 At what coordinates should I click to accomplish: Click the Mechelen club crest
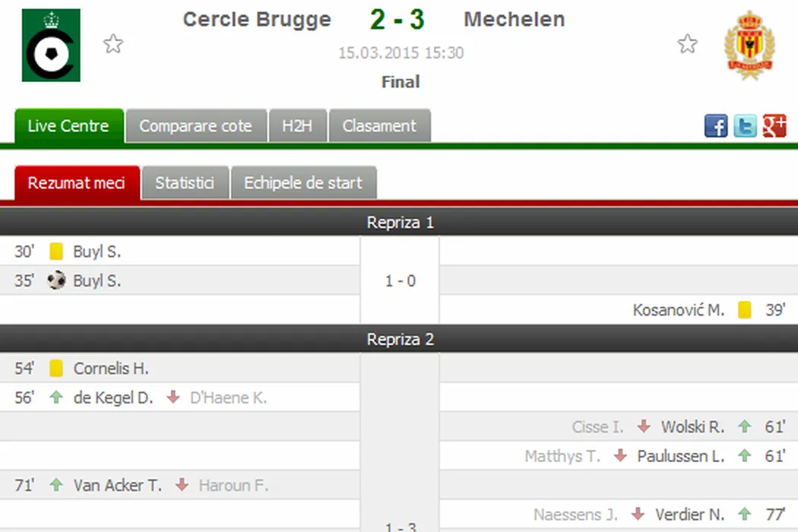tap(749, 46)
